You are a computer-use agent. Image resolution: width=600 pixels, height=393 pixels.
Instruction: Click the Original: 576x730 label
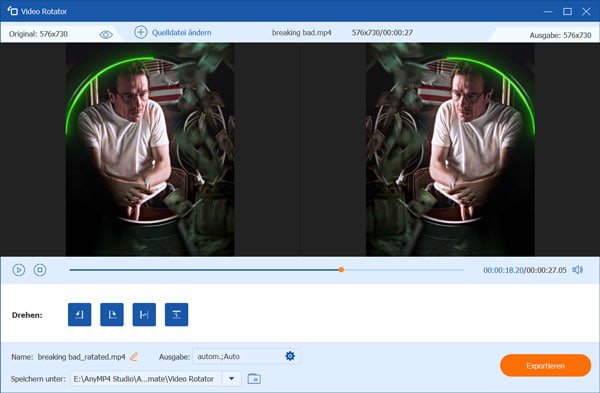tap(38, 34)
